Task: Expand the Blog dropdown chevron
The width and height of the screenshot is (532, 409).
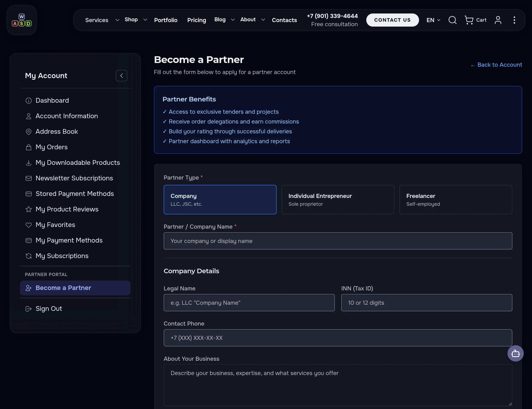Action: click(x=233, y=19)
